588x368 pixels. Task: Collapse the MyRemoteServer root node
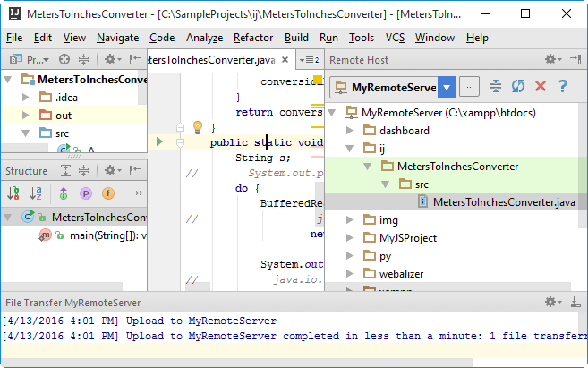coord(332,113)
